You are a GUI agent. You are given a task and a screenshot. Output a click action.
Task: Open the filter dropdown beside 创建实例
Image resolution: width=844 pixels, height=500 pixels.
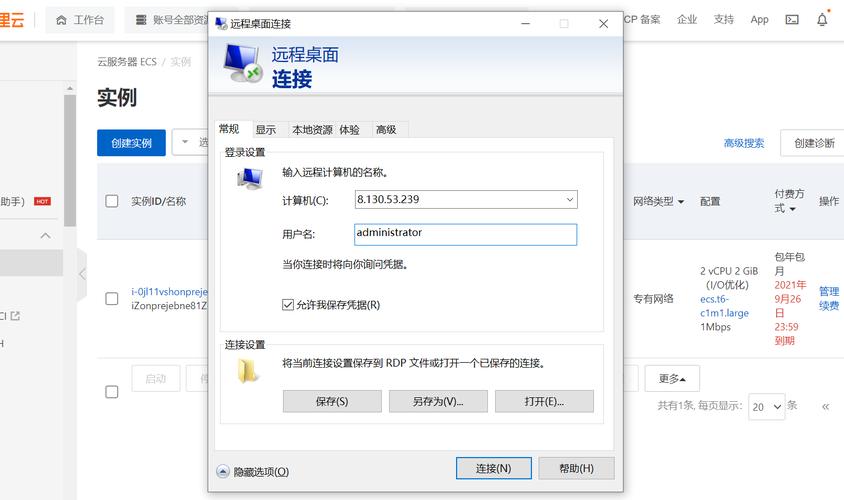pyautogui.click(x=190, y=142)
